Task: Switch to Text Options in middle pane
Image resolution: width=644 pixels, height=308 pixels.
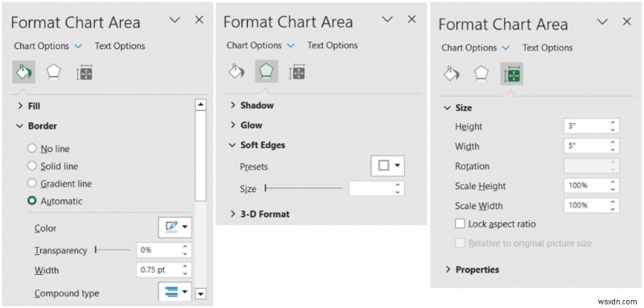Action: click(x=332, y=45)
